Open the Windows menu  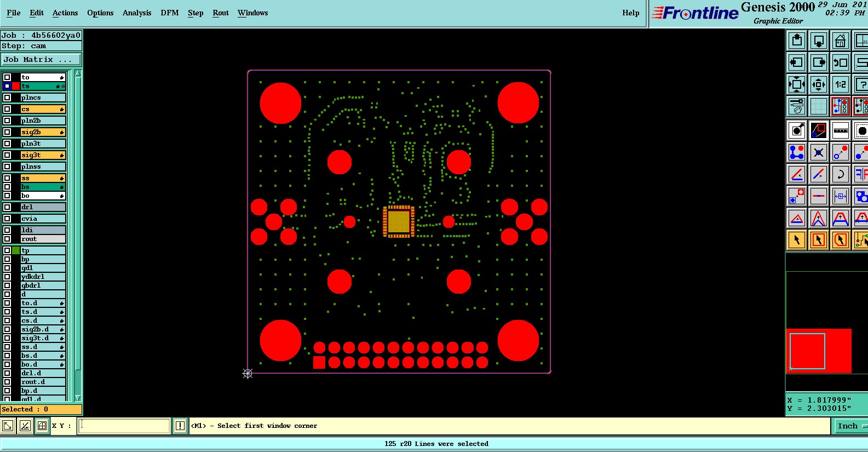(x=253, y=13)
